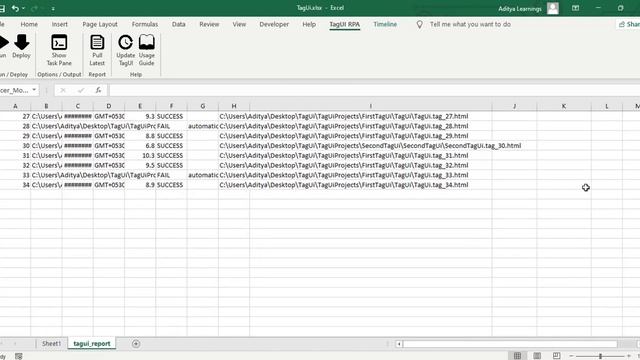Click the 'automatic' cell in row 33
The height and width of the screenshot is (360, 640).
[203, 175]
